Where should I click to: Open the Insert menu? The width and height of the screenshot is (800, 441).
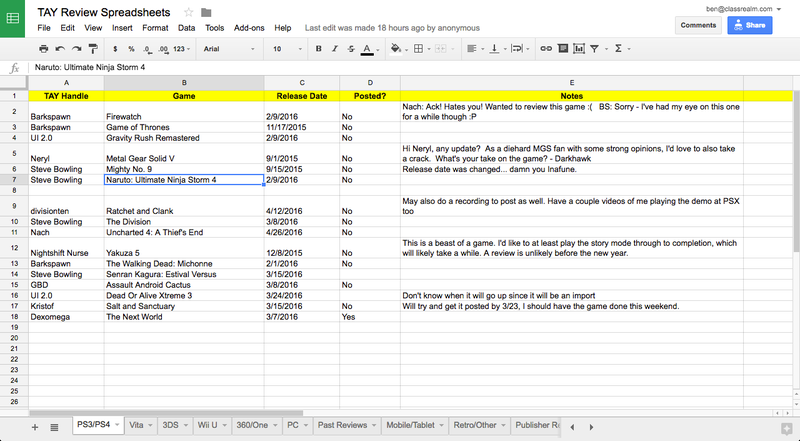point(122,28)
